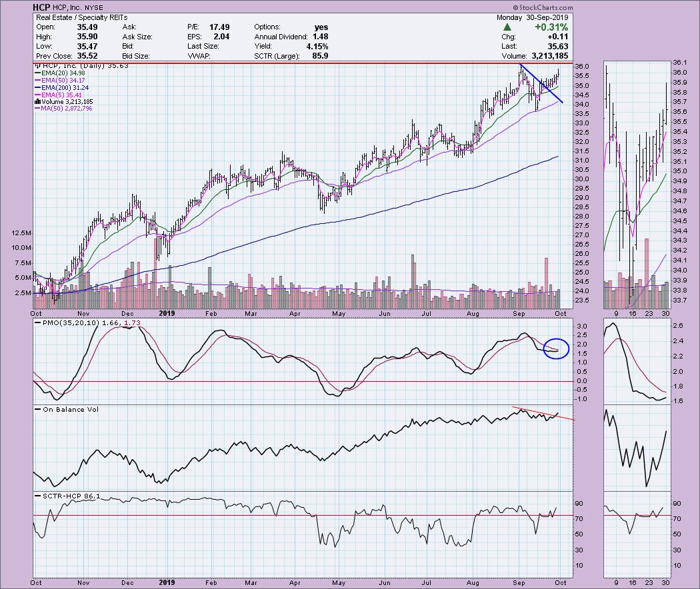Click the purple line marker of MA(50)

click(37, 109)
